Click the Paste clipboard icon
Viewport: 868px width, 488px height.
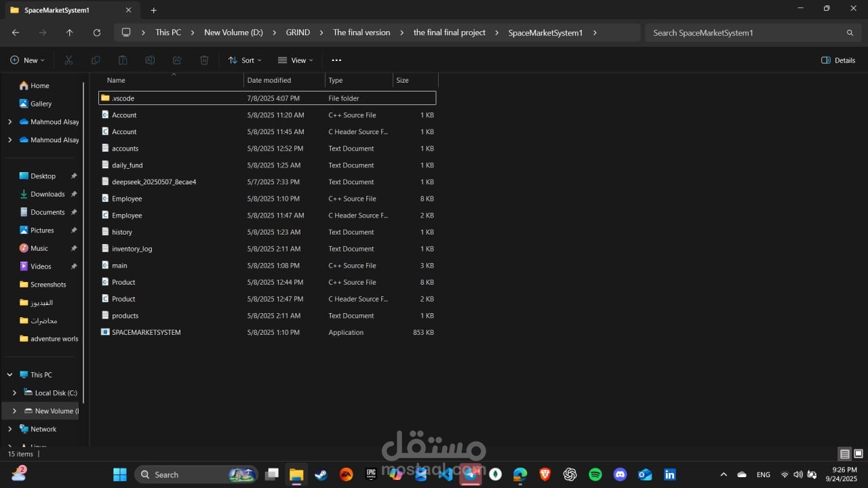(123, 60)
